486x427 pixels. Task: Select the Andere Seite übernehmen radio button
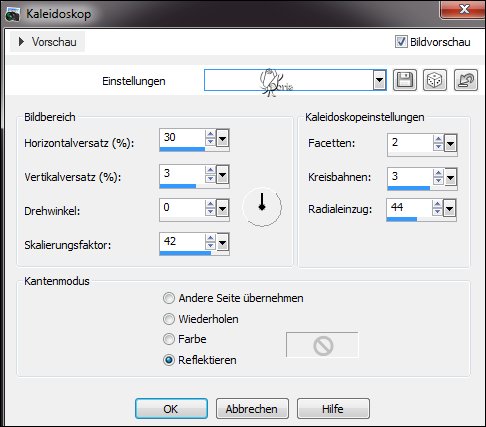tap(169, 298)
